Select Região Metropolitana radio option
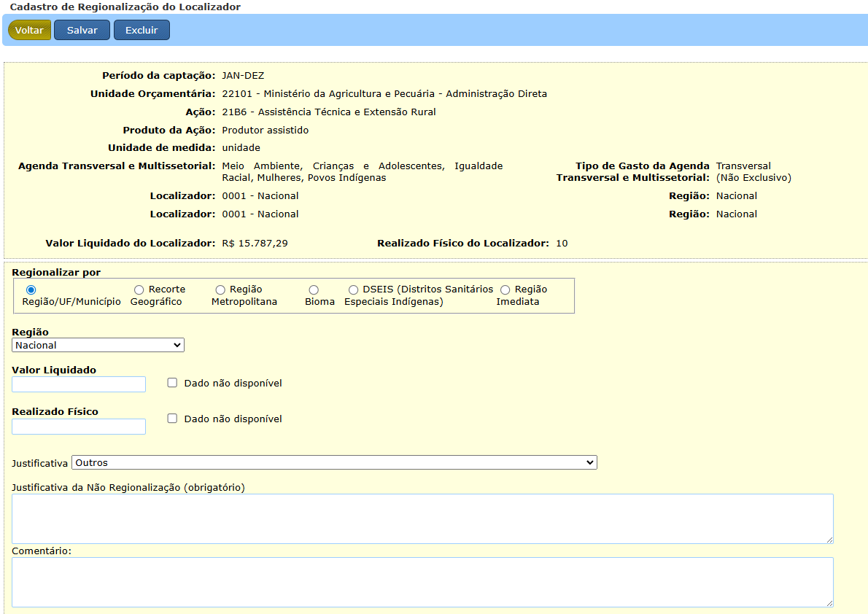The image size is (868, 614). (x=220, y=290)
